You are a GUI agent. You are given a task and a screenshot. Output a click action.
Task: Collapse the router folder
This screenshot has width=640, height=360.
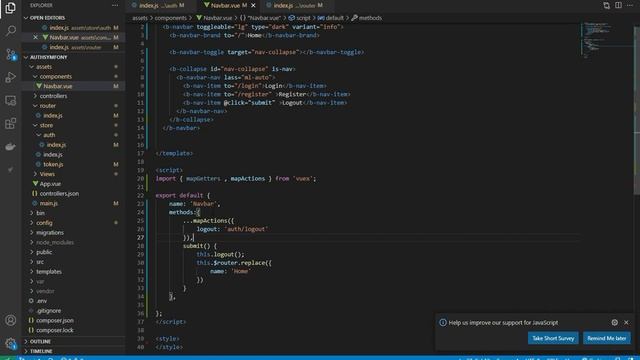[35, 106]
